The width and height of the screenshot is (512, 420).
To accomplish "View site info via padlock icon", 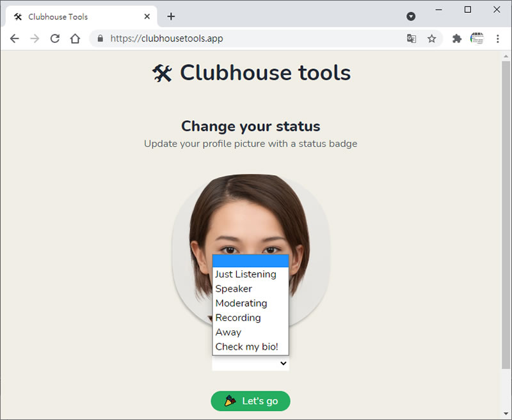I will click(x=100, y=38).
